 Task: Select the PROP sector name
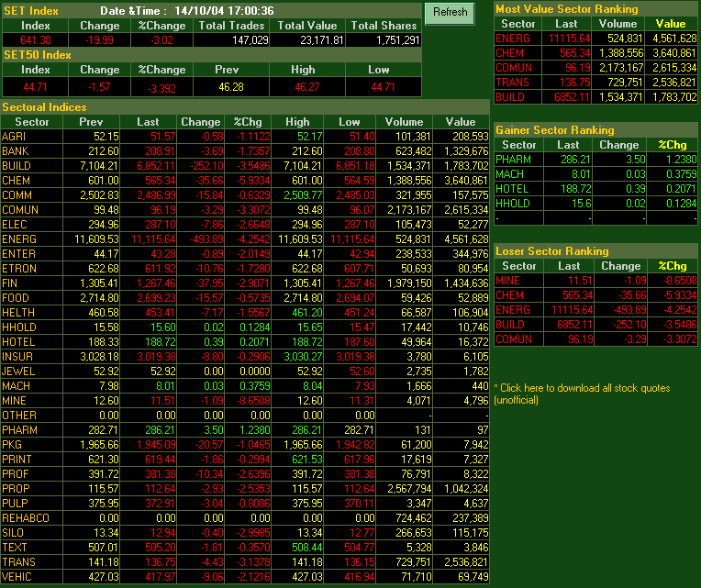pos(17,489)
